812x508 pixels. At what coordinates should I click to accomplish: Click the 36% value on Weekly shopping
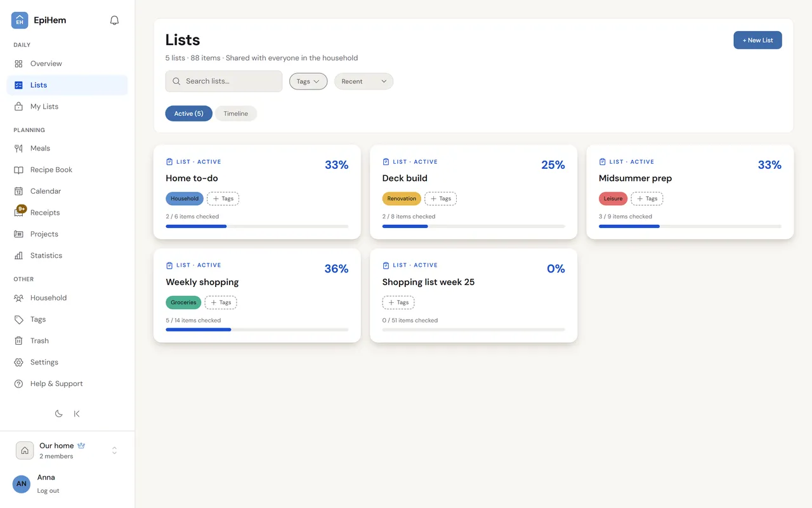pos(336,269)
